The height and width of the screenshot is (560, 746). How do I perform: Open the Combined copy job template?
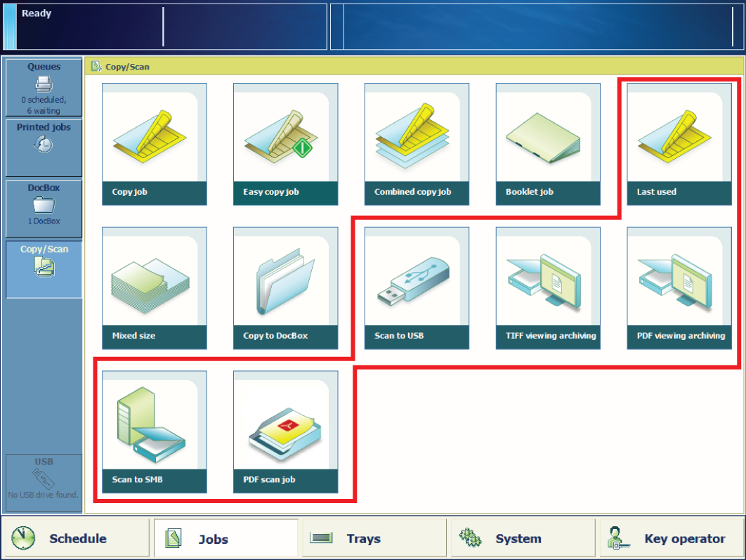pyautogui.click(x=417, y=144)
